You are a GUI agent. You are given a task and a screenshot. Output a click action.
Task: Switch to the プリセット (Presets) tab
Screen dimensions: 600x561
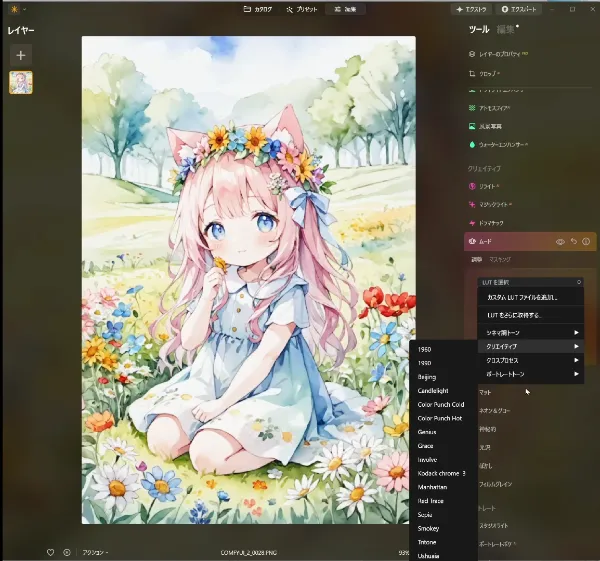[302, 9]
